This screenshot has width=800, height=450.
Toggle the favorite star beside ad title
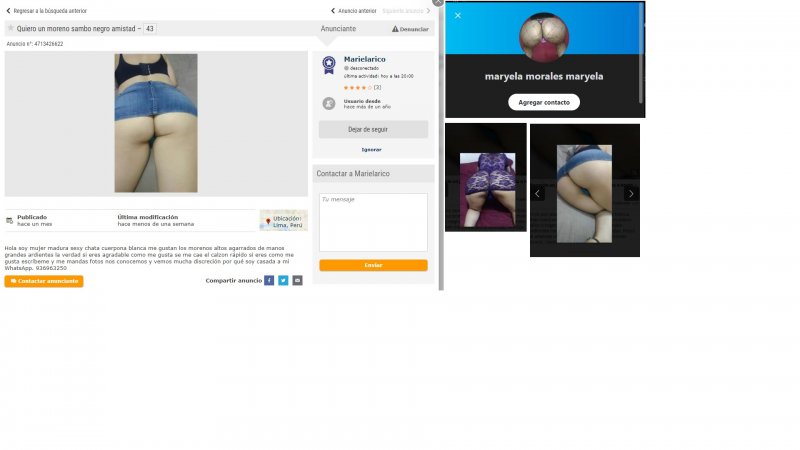(x=11, y=28)
